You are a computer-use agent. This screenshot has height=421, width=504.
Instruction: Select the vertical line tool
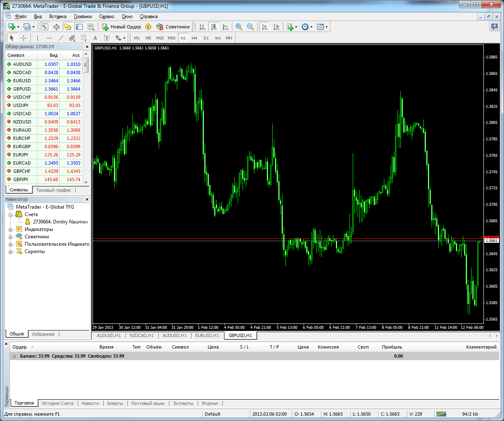[37, 38]
